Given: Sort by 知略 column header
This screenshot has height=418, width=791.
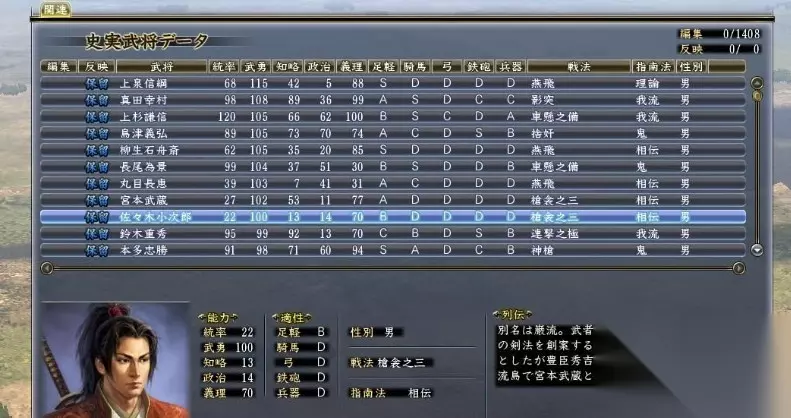Looking at the screenshot, I should point(288,67).
